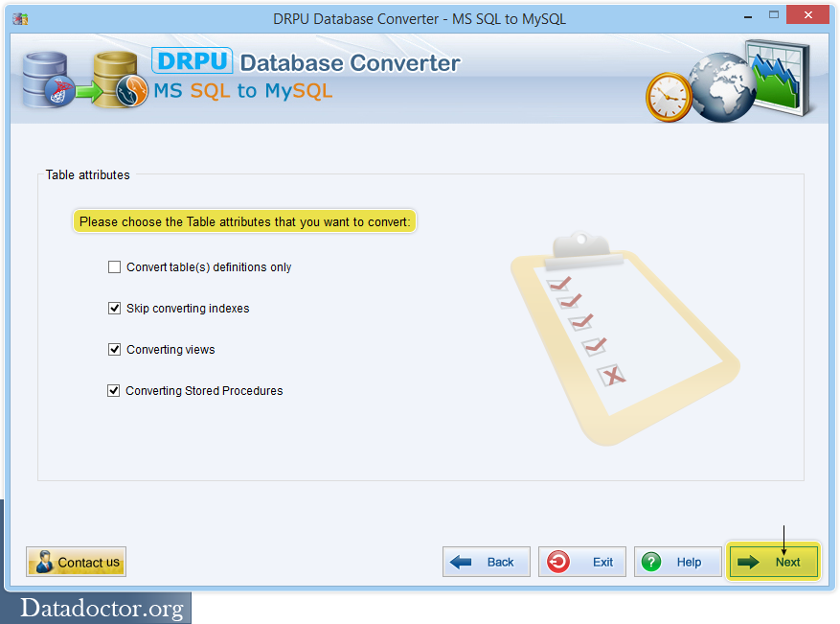Uncheck 'Skip converting indexes' checkbox

(x=114, y=309)
